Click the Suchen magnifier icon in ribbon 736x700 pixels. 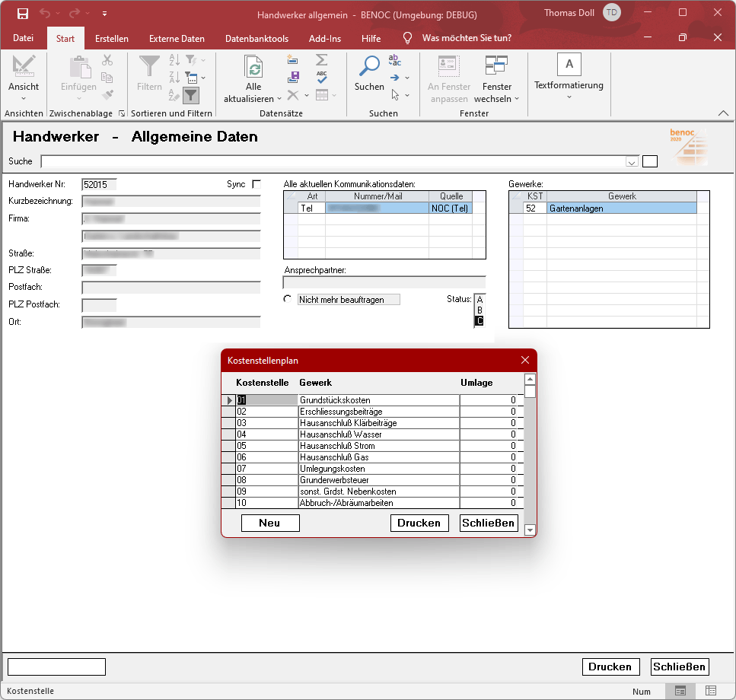(369, 67)
